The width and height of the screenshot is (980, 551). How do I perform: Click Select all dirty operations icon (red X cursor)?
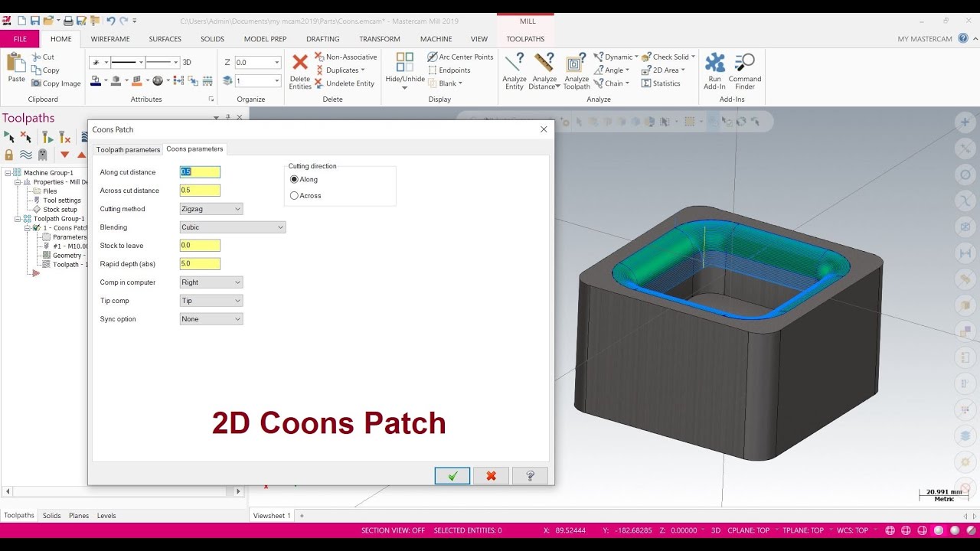[26, 137]
